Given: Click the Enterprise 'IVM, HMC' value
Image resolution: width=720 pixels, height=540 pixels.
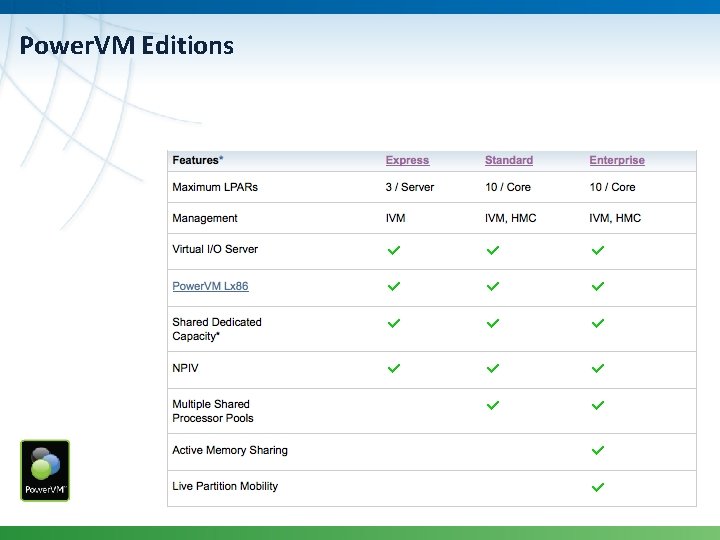Looking at the screenshot, I should pyautogui.click(x=615, y=218).
